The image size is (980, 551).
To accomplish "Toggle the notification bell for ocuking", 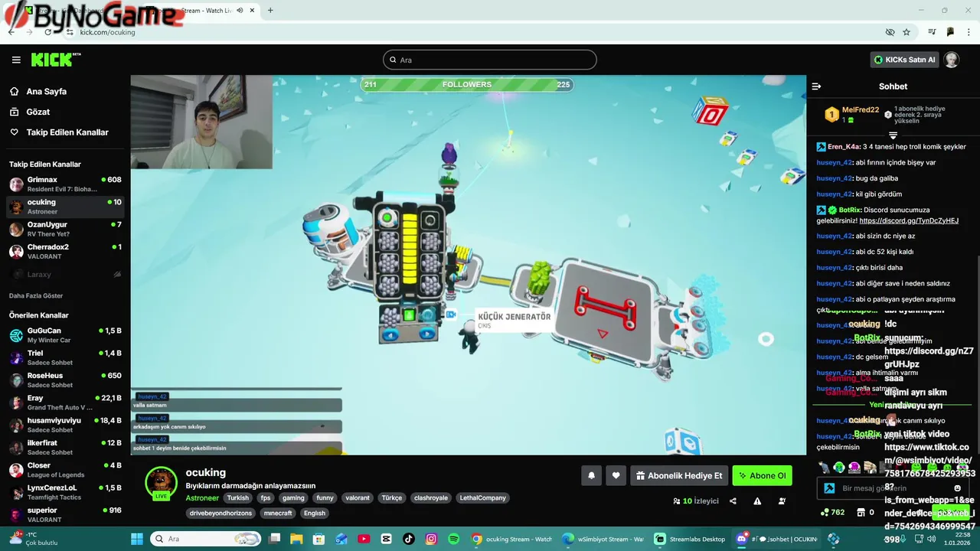I will point(591,475).
